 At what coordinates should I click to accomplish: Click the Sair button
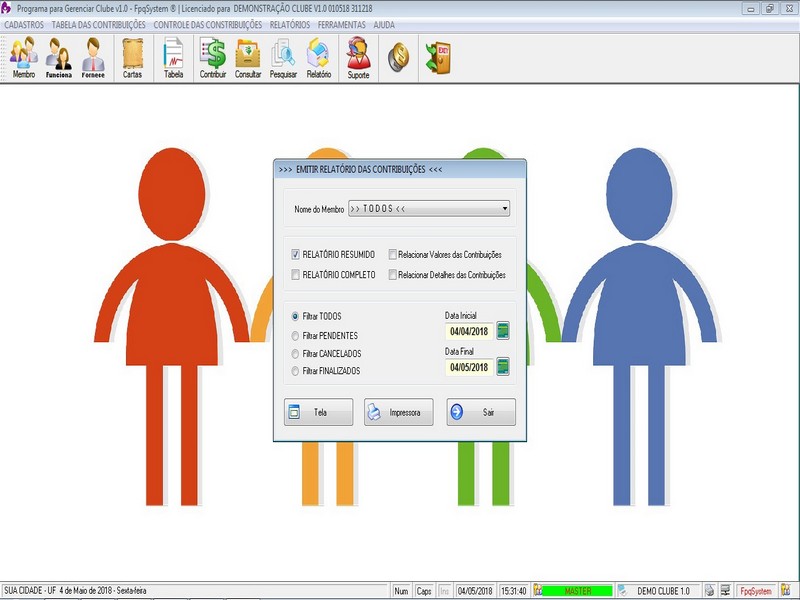[x=481, y=412]
